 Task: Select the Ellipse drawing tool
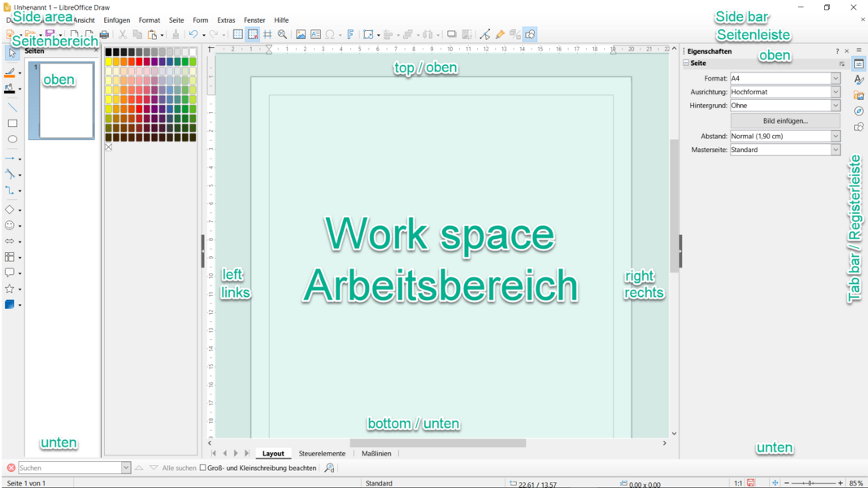click(12, 139)
